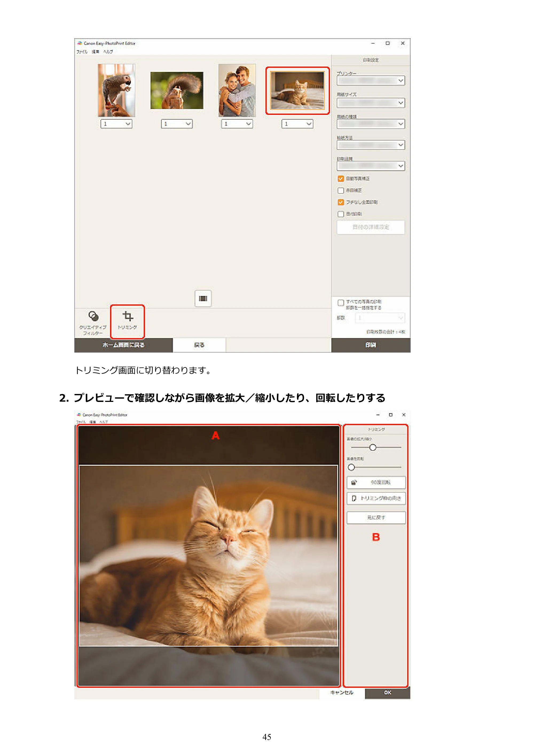Enable 赤目補正 checkbox
The image size is (534, 756).
tap(341, 190)
